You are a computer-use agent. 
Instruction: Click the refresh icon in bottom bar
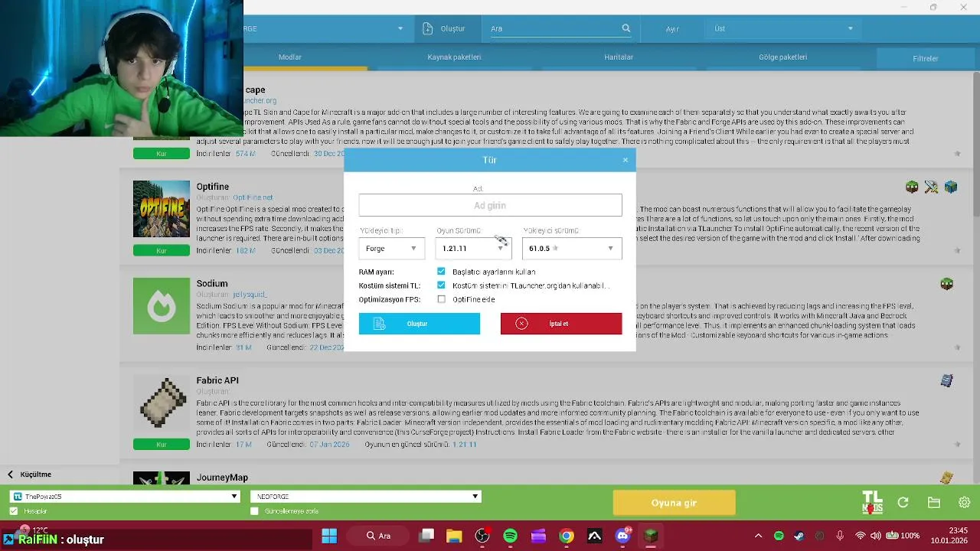903,503
